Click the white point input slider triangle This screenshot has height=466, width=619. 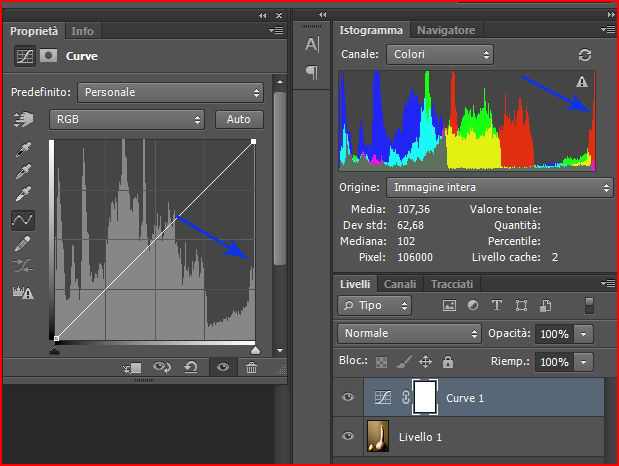254,350
